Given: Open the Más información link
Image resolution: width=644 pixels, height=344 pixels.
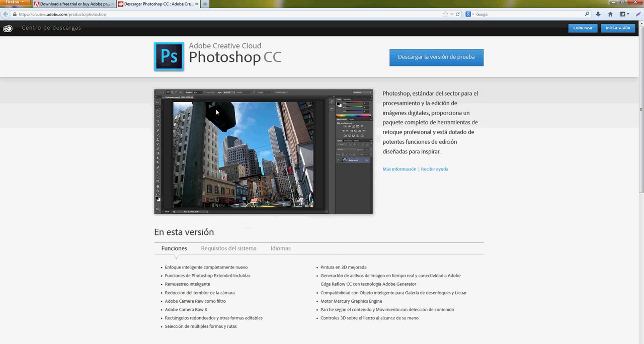Looking at the screenshot, I should 399,169.
